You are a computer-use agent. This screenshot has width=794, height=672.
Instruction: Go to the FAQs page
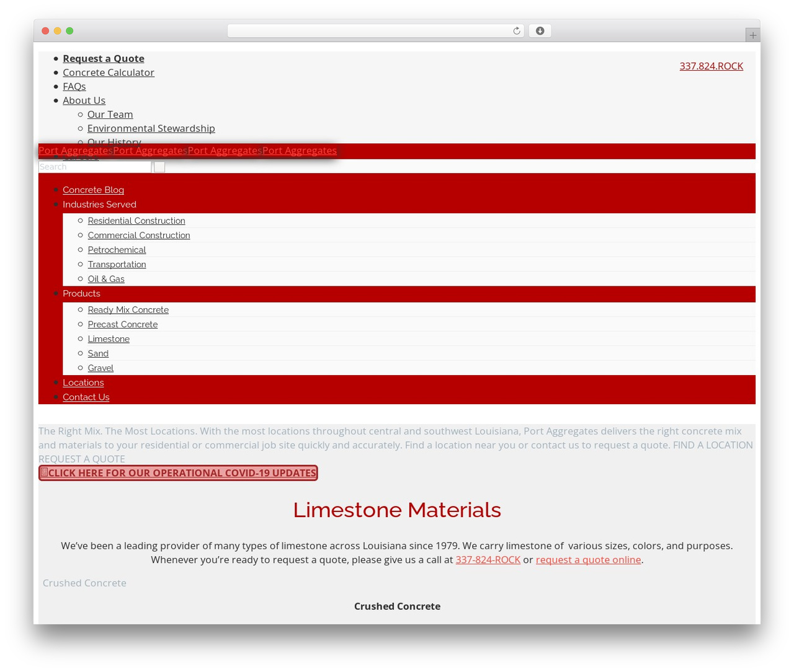point(74,86)
